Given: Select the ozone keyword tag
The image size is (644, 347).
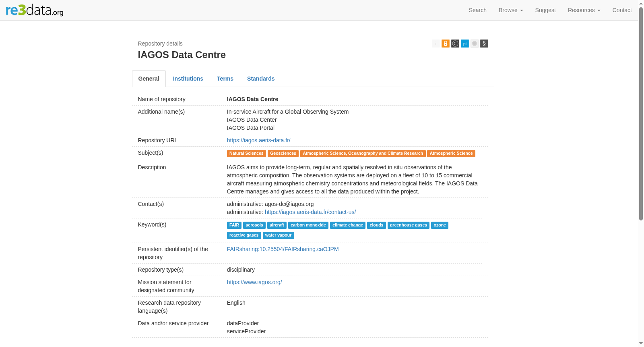Looking at the screenshot, I should pos(440,225).
